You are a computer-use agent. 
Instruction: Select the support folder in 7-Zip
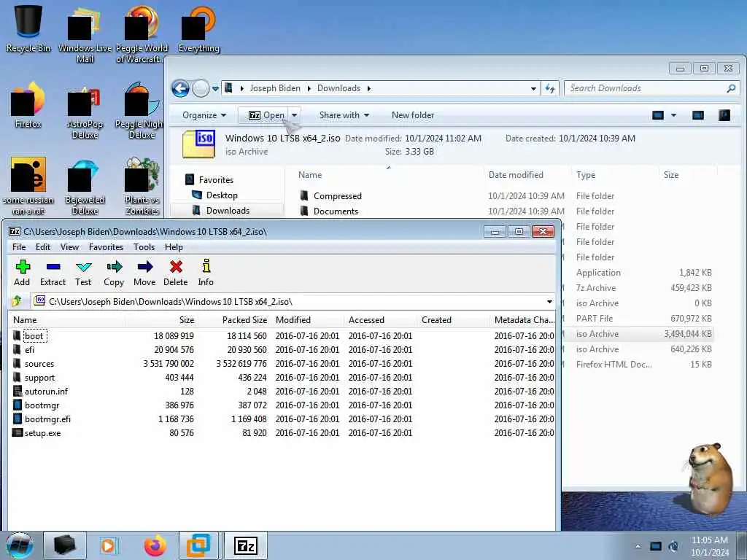click(39, 378)
